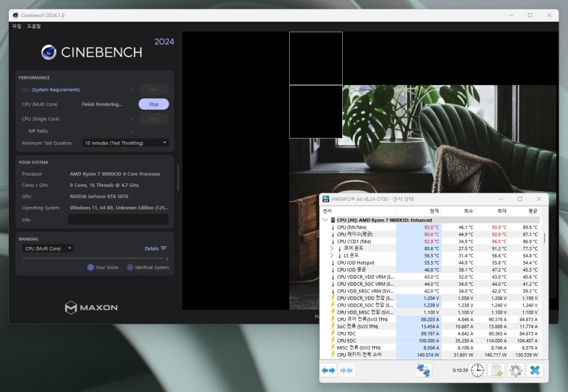
Task: Click the lightning icon on SoC 전류
Action: pos(333,327)
